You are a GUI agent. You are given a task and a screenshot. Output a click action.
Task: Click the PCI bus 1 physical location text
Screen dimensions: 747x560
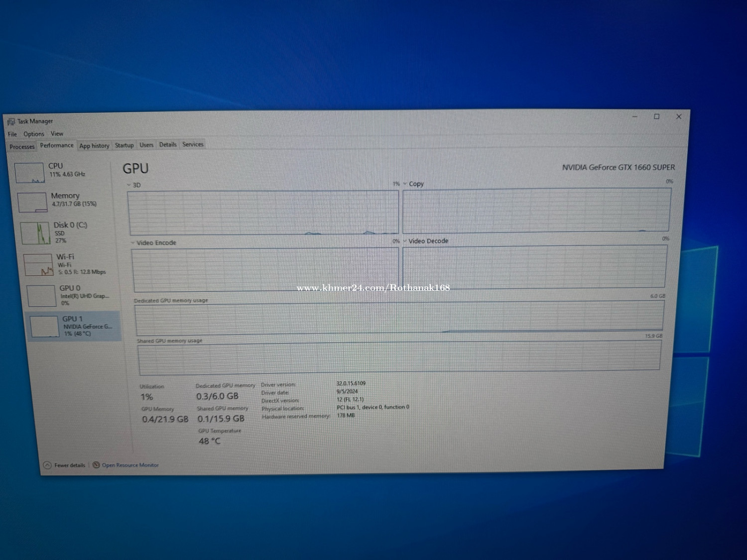373,407
